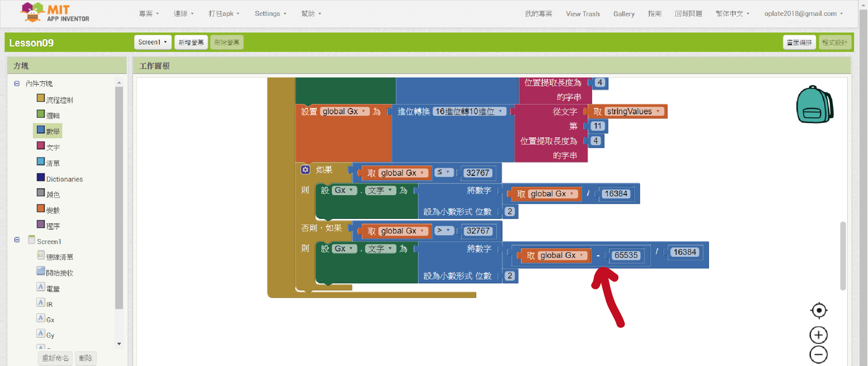
Task: Collapse the Screen1 tree node
Action: (x=17, y=240)
